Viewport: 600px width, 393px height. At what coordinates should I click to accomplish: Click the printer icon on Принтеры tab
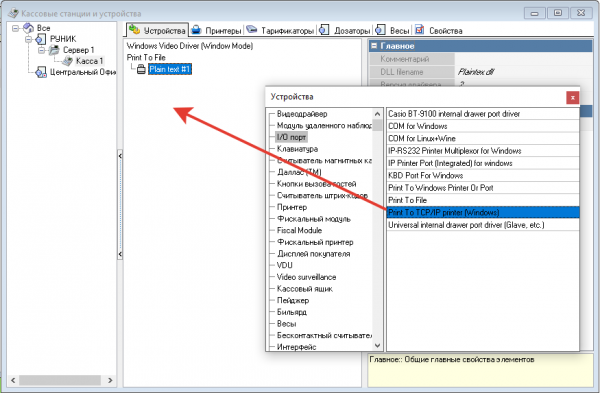196,29
